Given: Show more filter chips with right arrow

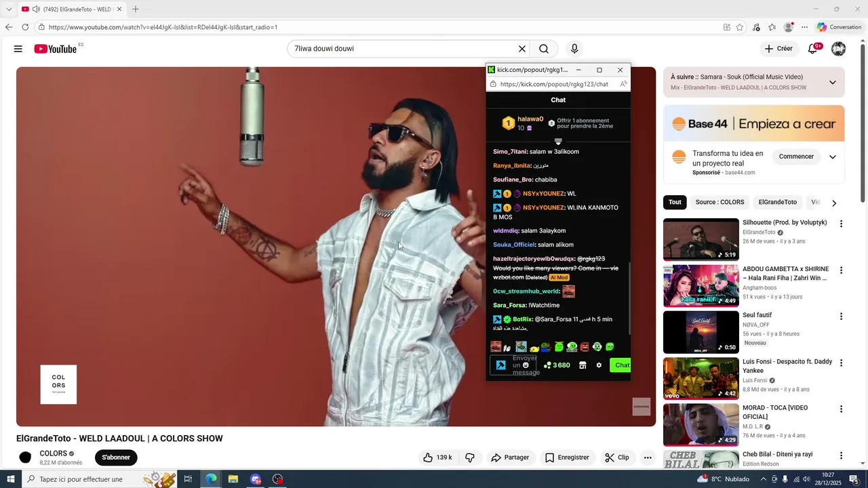Looking at the screenshot, I should (x=834, y=203).
